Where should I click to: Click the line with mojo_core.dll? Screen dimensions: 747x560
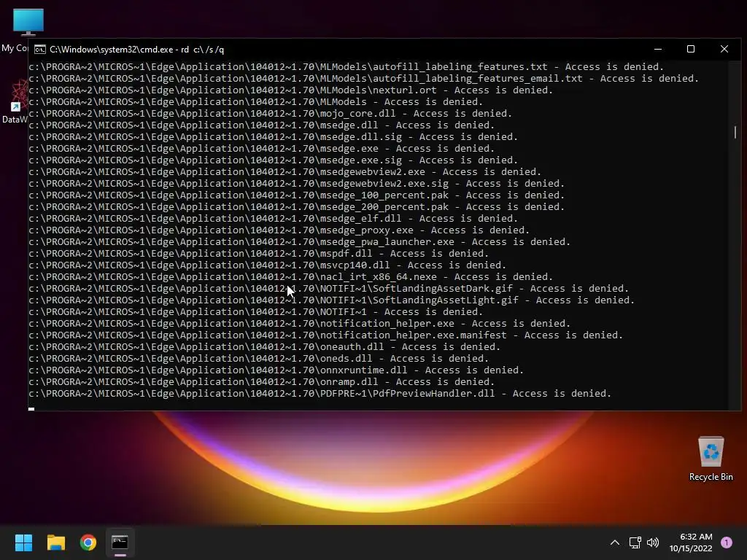coord(270,113)
